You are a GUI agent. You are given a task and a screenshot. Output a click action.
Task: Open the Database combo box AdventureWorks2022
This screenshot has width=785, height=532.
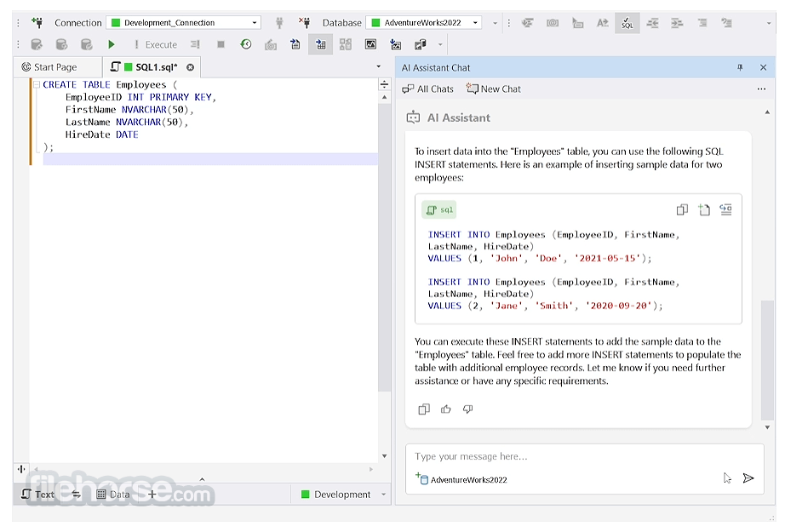(424, 22)
